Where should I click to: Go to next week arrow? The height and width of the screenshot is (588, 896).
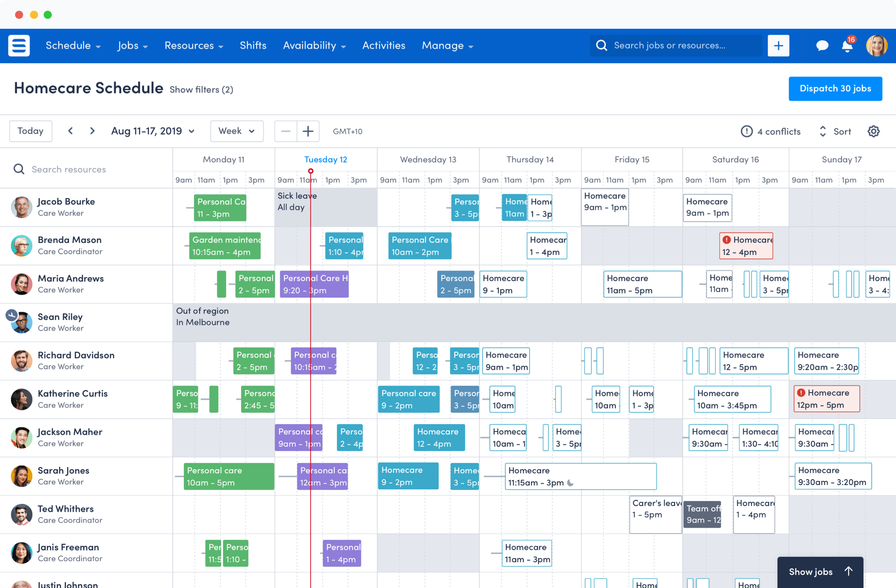(92, 131)
